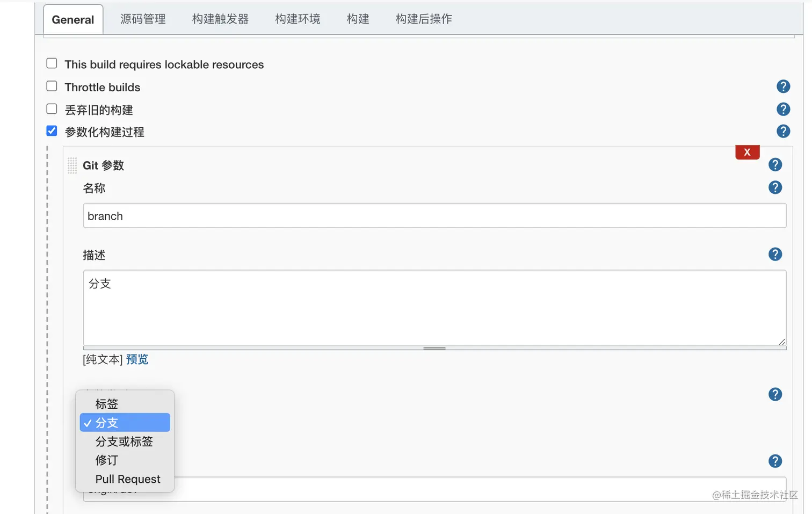Check the Throttle builds option
Image resolution: width=812 pixels, height=514 pixels.
click(x=52, y=86)
